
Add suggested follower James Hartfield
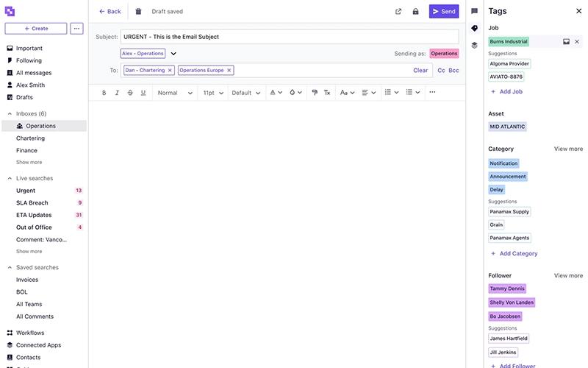[x=509, y=339]
